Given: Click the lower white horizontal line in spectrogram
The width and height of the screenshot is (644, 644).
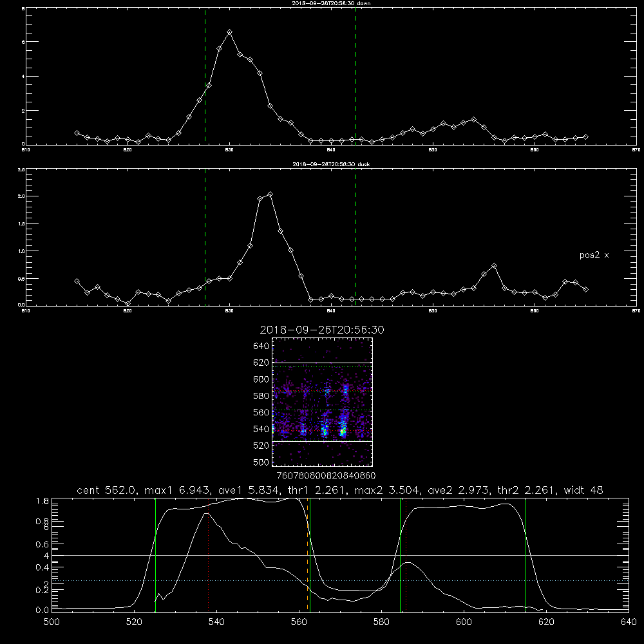Looking at the screenshot, I should (323, 441).
